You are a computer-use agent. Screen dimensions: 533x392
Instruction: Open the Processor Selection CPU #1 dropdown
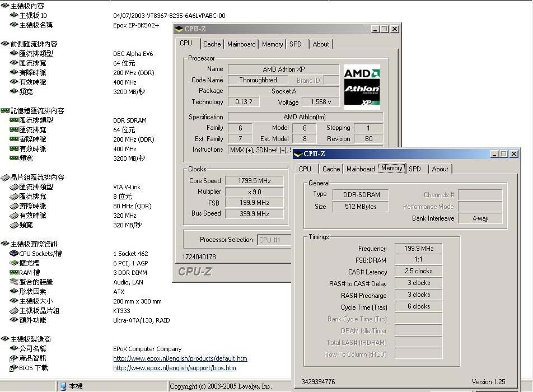[x=274, y=240]
